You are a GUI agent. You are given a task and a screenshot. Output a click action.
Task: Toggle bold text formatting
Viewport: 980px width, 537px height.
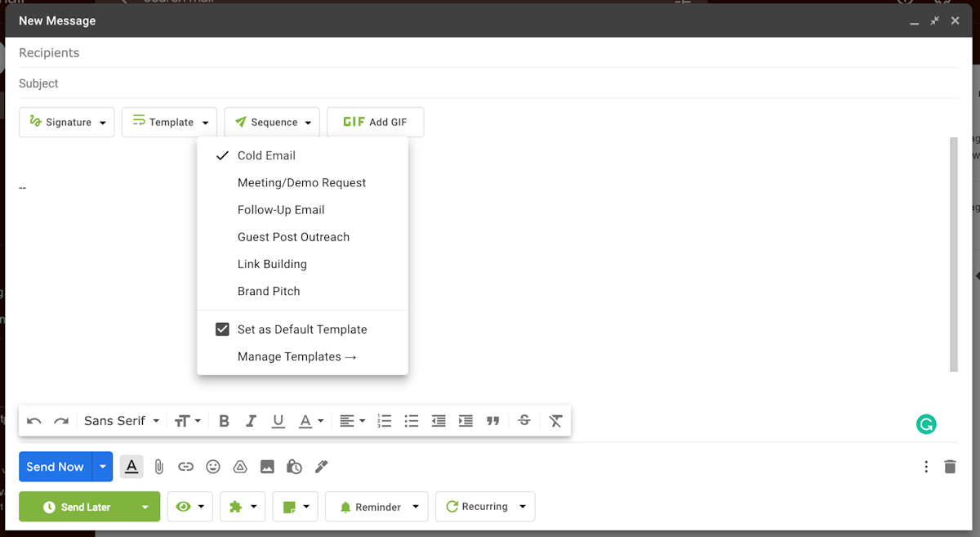click(225, 421)
